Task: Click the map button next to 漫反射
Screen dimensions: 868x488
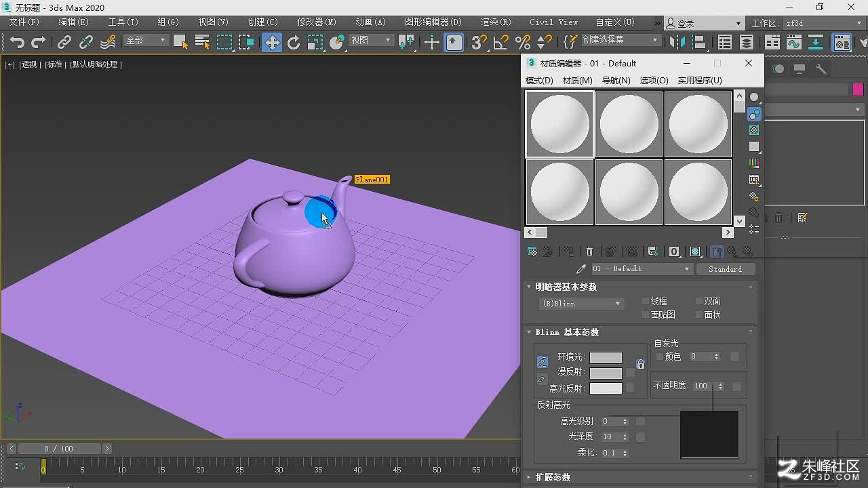Action: (x=631, y=373)
